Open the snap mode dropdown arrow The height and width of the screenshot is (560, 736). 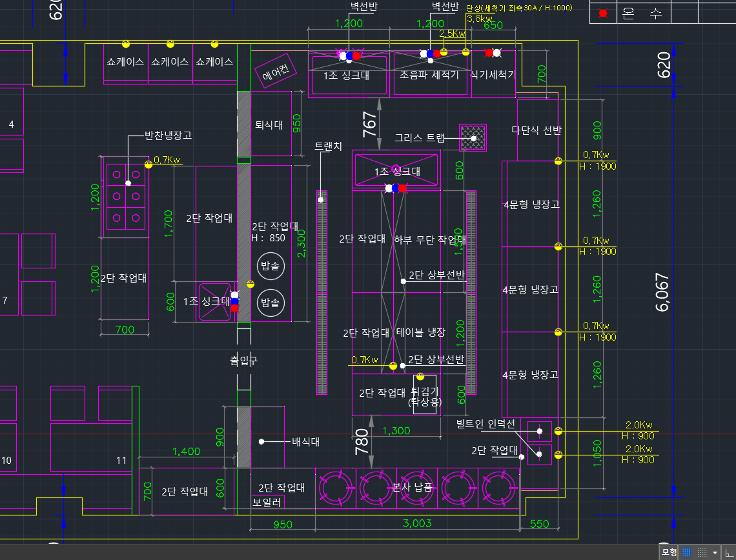(x=715, y=553)
